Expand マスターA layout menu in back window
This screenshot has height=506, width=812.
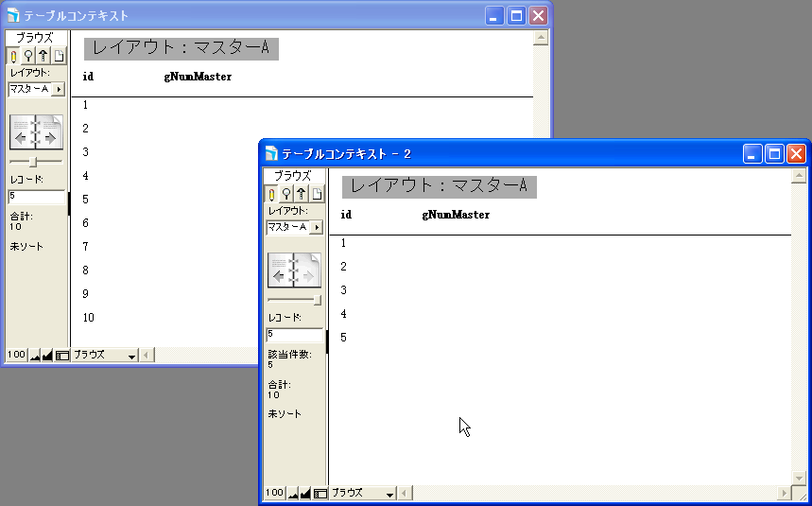point(59,89)
